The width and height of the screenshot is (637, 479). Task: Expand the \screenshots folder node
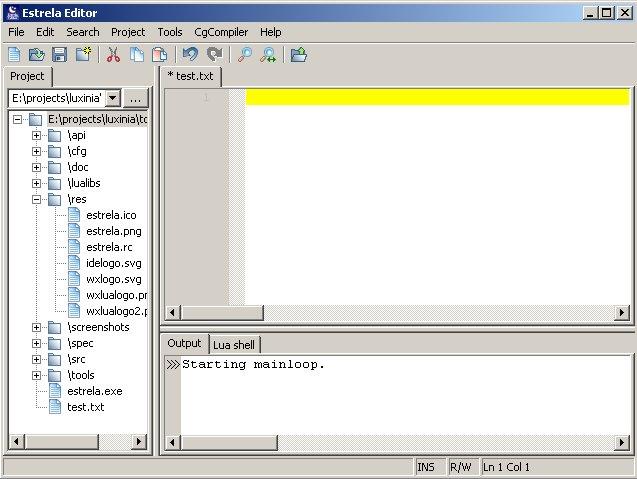pos(37,327)
